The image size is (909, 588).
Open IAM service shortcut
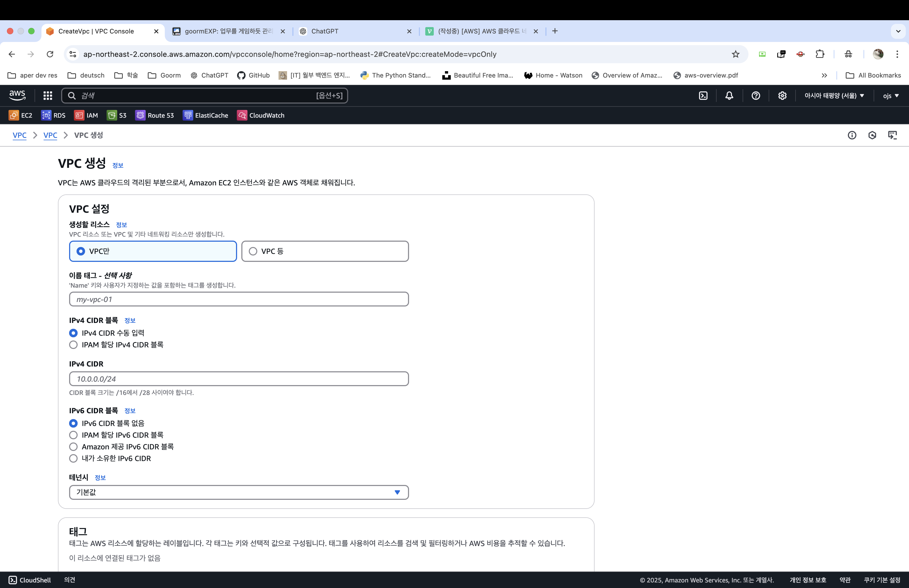86,115
